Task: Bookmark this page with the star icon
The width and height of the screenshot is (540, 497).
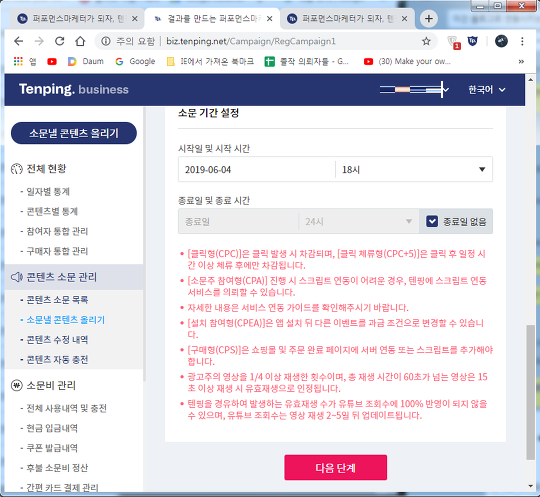Action: pos(426,41)
